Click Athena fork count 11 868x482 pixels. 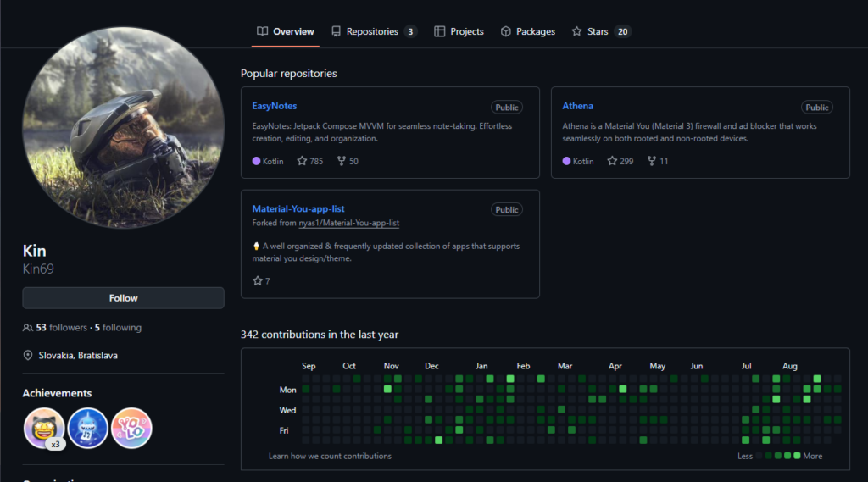pos(658,161)
